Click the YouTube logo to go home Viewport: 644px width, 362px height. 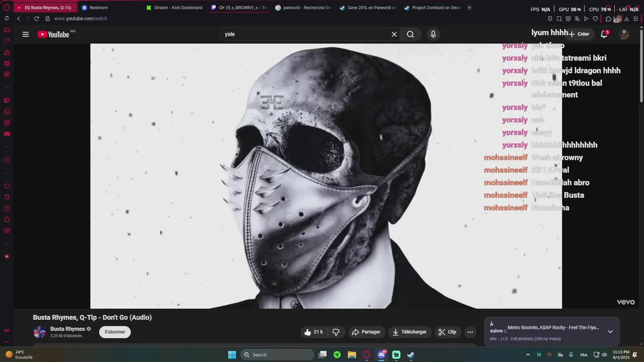click(x=53, y=34)
